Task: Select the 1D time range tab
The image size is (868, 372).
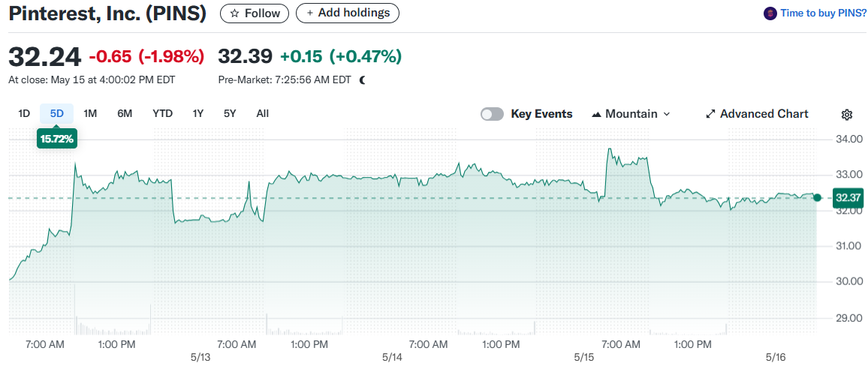Action: point(24,113)
